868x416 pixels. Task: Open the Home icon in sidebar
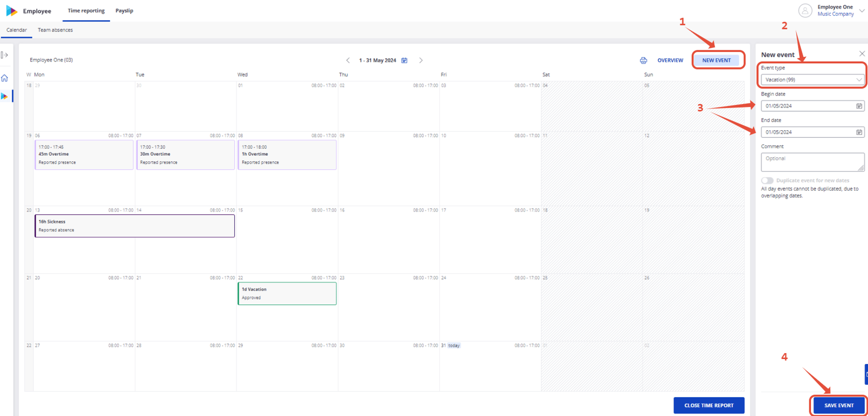5,78
